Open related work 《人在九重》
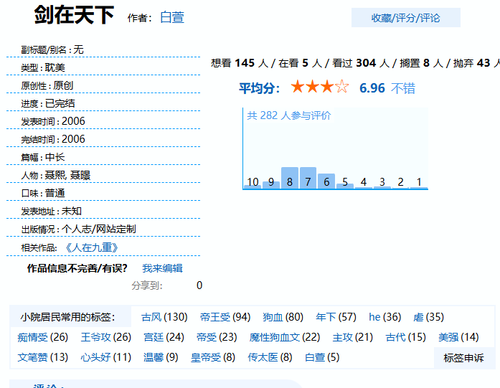The height and width of the screenshot is (388, 500). pyautogui.click(x=91, y=248)
